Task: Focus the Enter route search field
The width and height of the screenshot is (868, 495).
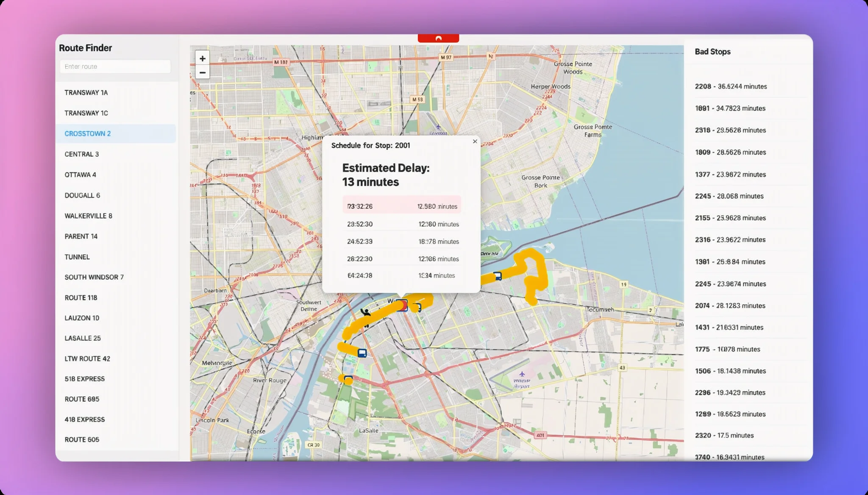Action: tap(115, 67)
